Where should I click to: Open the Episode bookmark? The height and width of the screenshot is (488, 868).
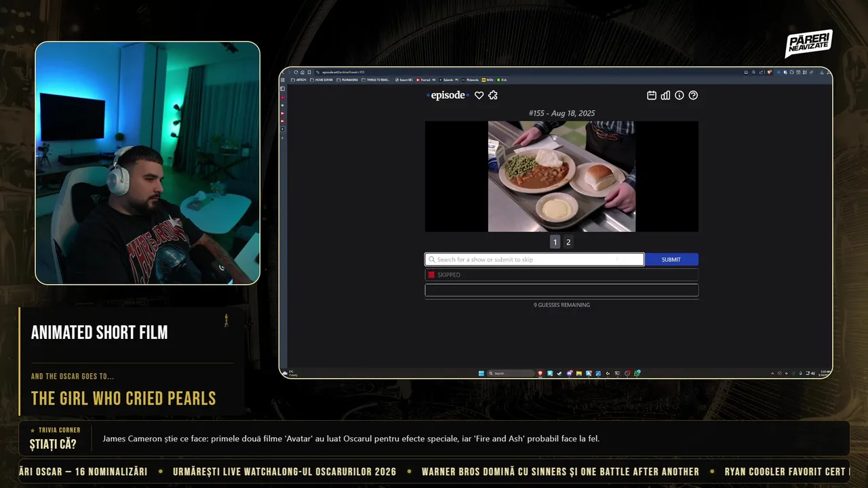click(x=449, y=80)
